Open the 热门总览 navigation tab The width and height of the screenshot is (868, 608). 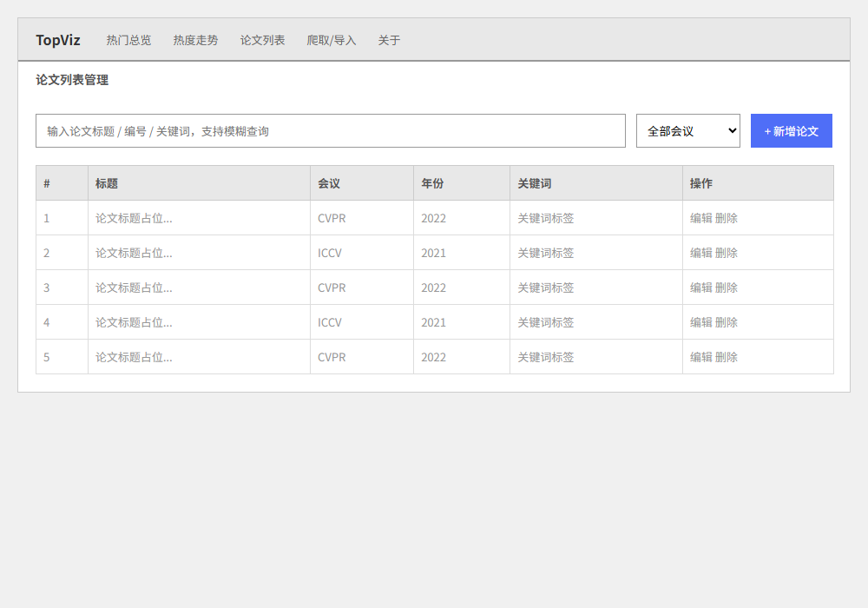[128, 41]
